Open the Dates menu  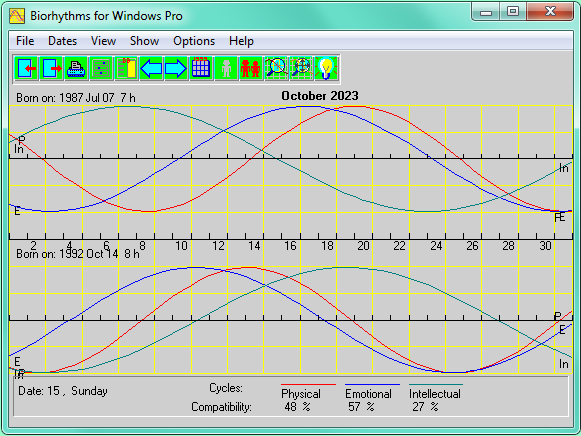(x=62, y=41)
